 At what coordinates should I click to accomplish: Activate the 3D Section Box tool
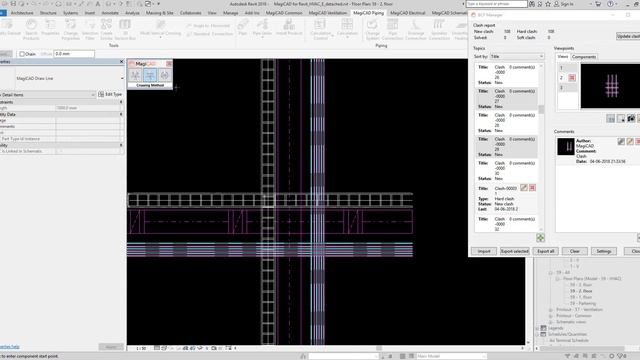coord(125,29)
